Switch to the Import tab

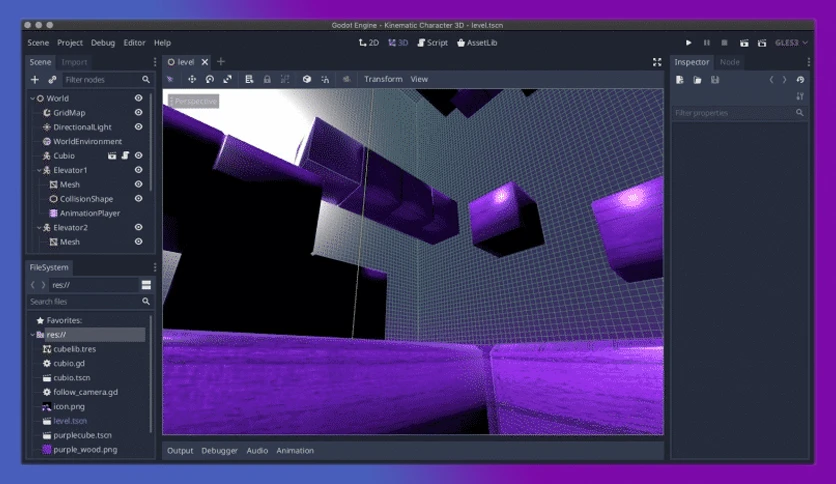click(74, 62)
